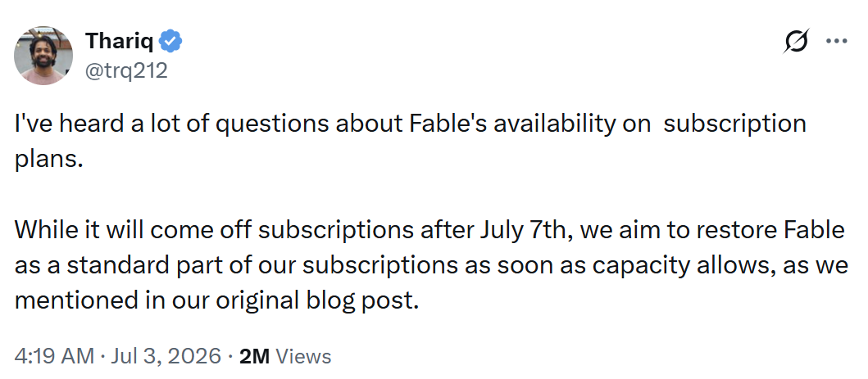This screenshot has height=379, width=868.
Task: Click the Jul 3, 2026 date
Action: [166, 356]
